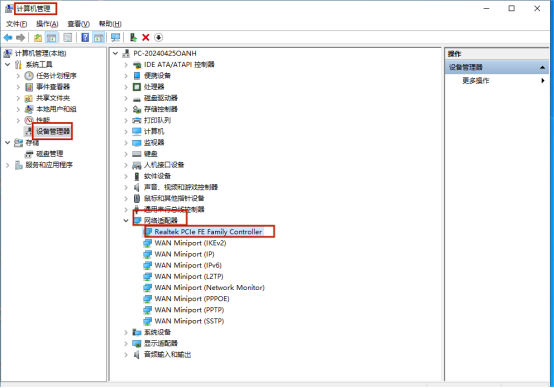Click the Up one level folder icon
The image size is (554, 388).
click(x=38, y=37)
